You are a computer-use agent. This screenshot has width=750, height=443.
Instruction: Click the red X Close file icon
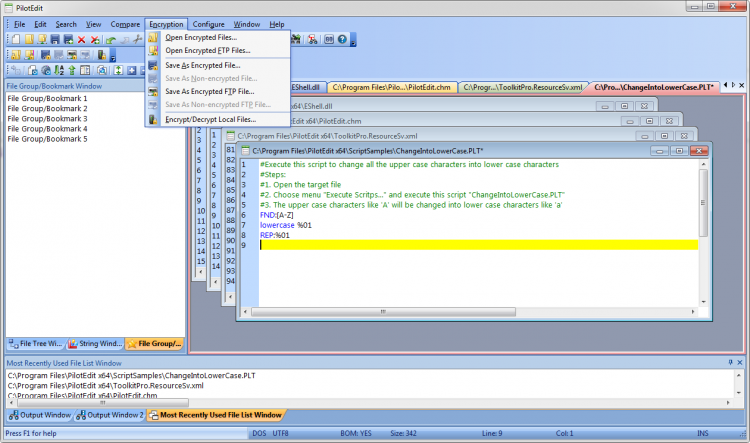click(x=81, y=40)
